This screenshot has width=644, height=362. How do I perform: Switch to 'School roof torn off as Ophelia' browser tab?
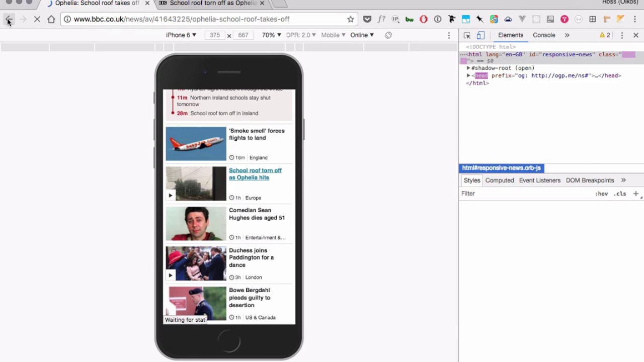click(x=213, y=4)
